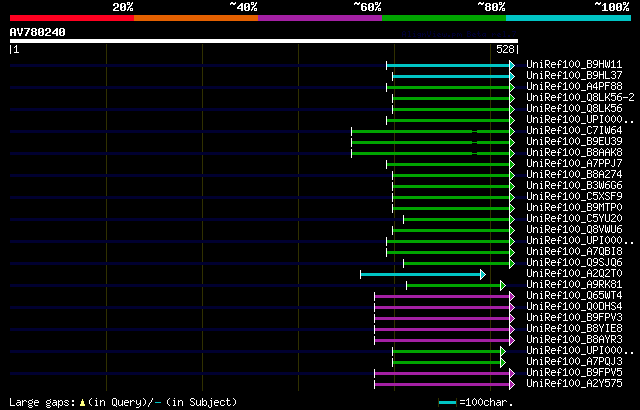Select the UniRef100_A2Y575 label
The height and width of the screenshot is (410, 640).
tap(574, 384)
